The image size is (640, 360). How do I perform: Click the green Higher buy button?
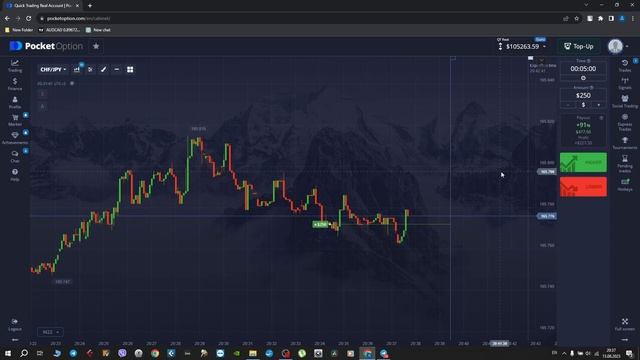click(583, 162)
